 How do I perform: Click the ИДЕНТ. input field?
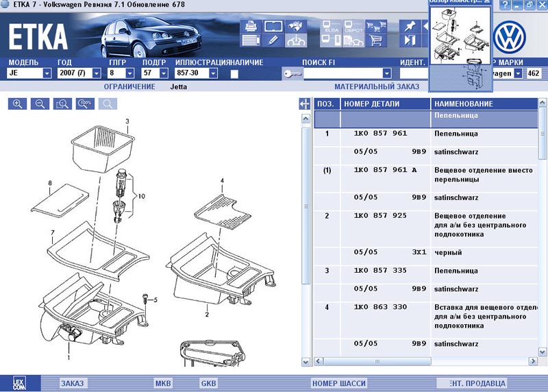click(414, 73)
